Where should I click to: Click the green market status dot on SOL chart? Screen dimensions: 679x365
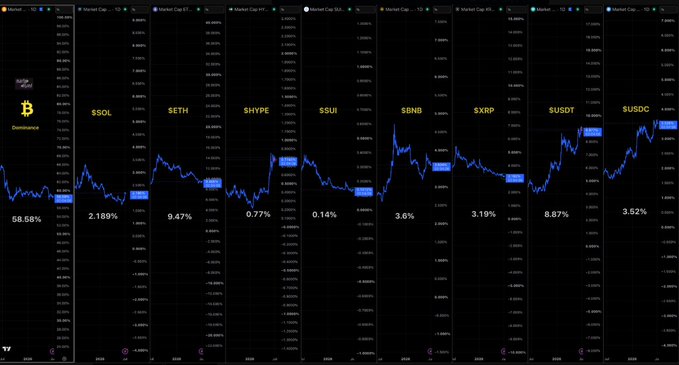125,9
